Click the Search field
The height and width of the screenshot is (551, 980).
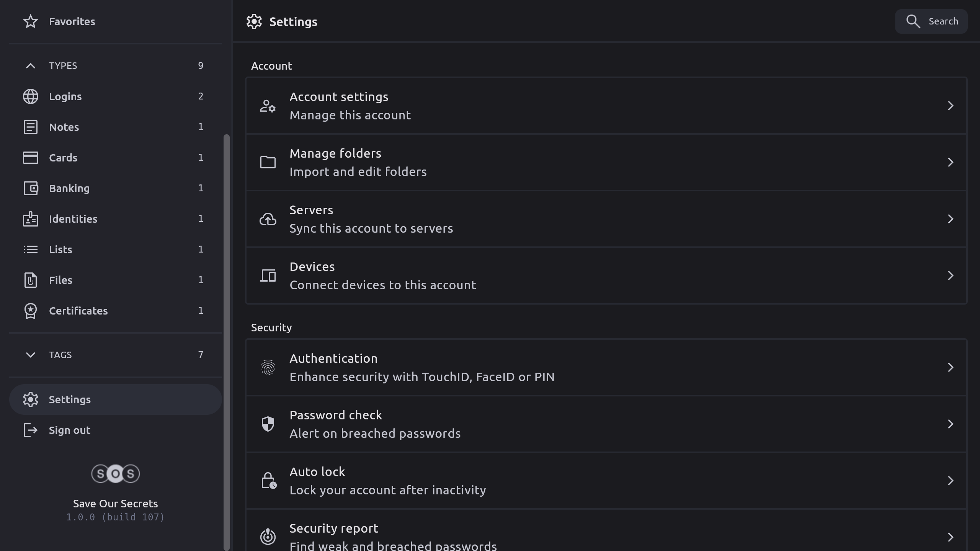pyautogui.click(x=931, y=21)
